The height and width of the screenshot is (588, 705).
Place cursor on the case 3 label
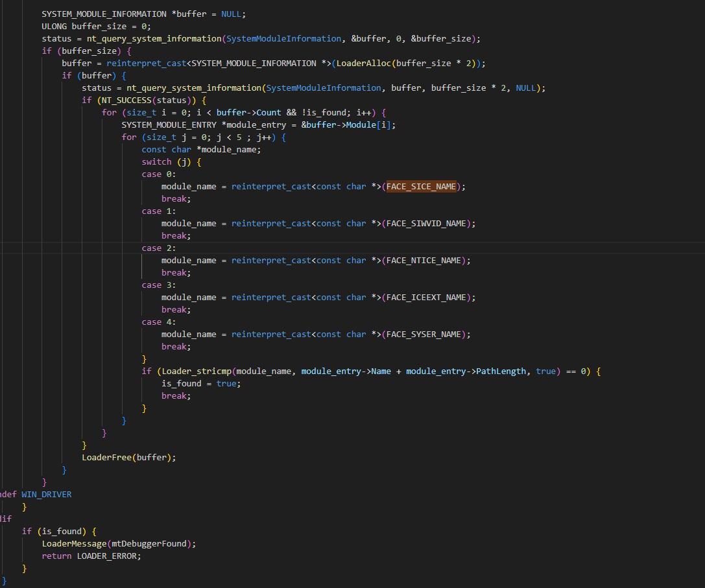(154, 285)
